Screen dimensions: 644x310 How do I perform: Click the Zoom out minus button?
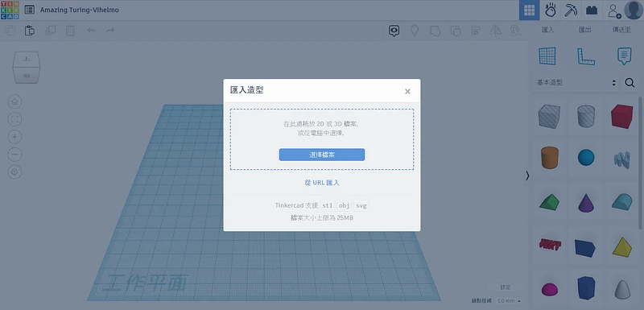click(x=14, y=155)
